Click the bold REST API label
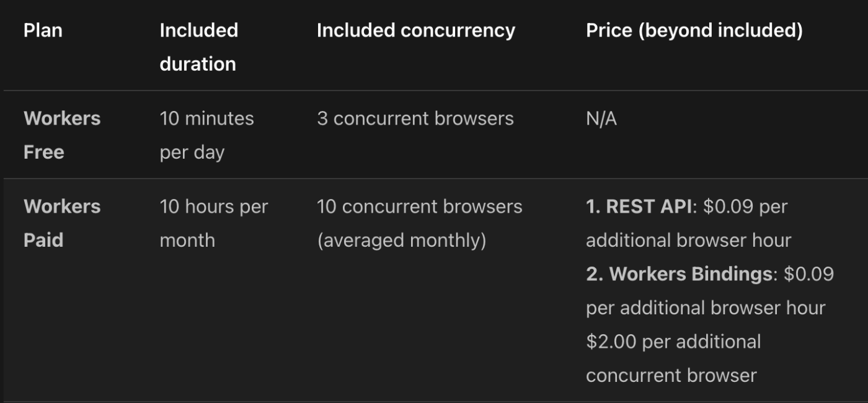Image resolution: width=868 pixels, height=403 pixels. tap(638, 206)
